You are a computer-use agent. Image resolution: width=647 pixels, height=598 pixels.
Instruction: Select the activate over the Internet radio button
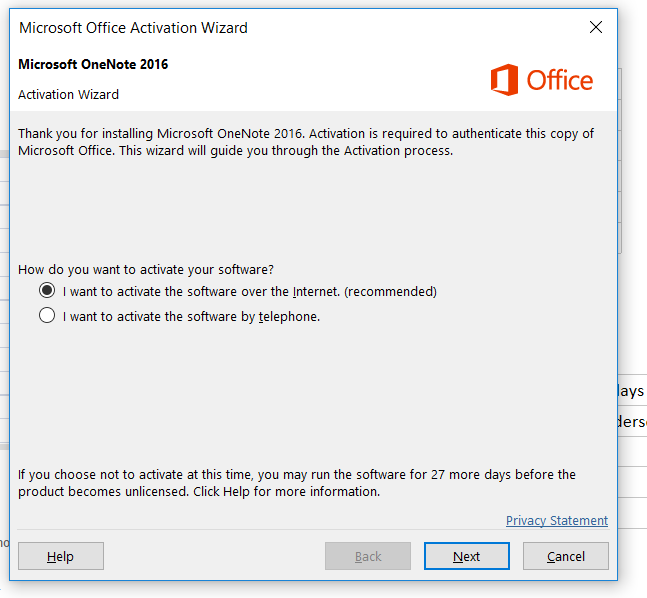point(47,290)
